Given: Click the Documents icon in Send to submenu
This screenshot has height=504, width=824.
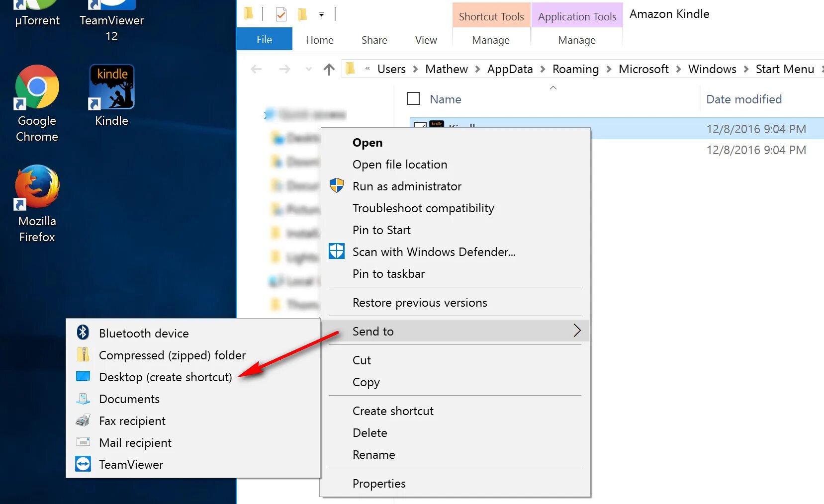Looking at the screenshot, I should (x=83, y=398).
